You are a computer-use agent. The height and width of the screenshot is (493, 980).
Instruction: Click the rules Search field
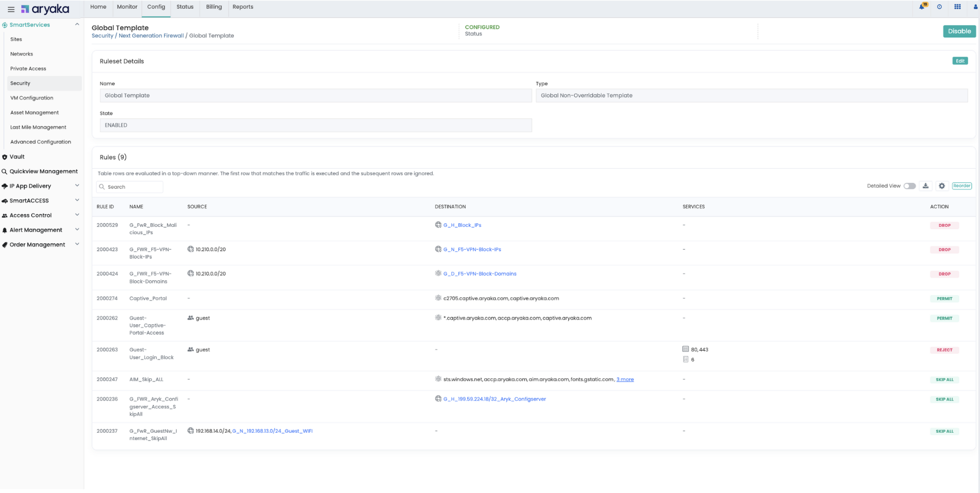[133, 187]
